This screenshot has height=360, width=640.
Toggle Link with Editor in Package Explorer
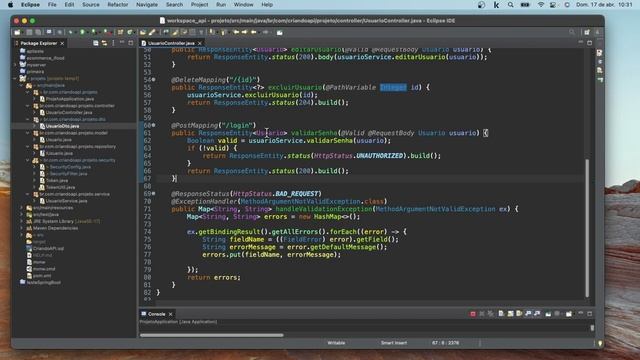(x=104, y=43)
